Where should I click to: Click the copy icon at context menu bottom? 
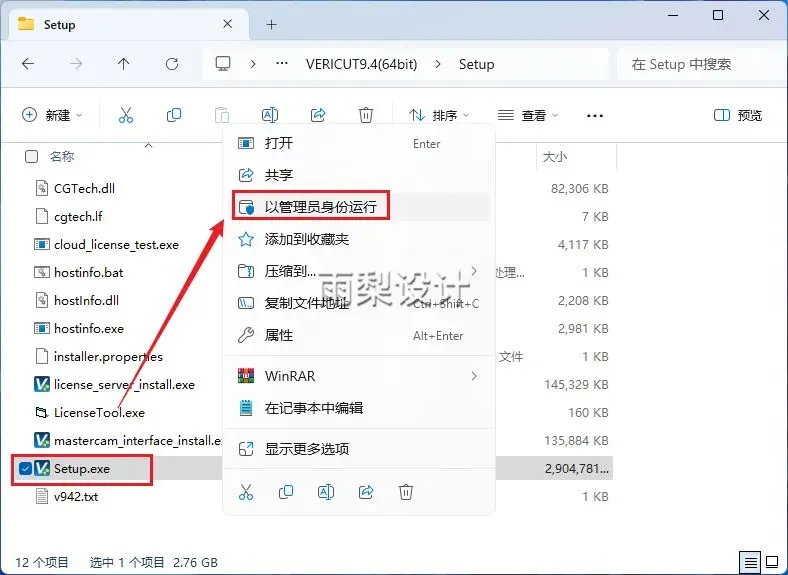tap(286, 492)
